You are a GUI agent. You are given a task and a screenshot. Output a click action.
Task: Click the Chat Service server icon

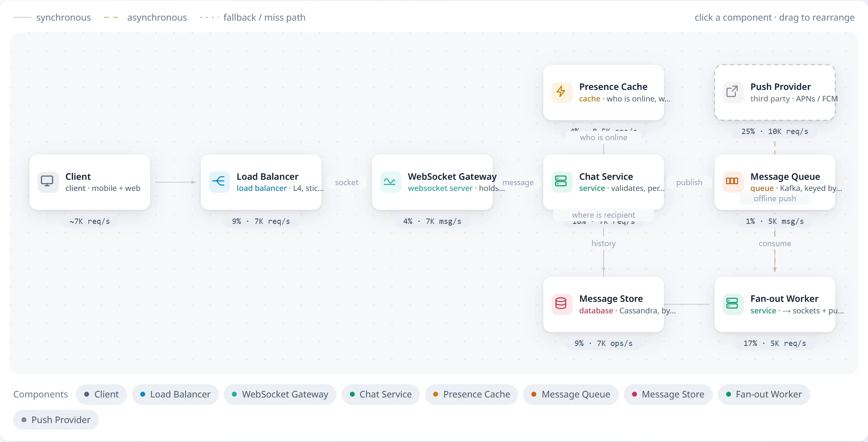[x=561, y=182]
